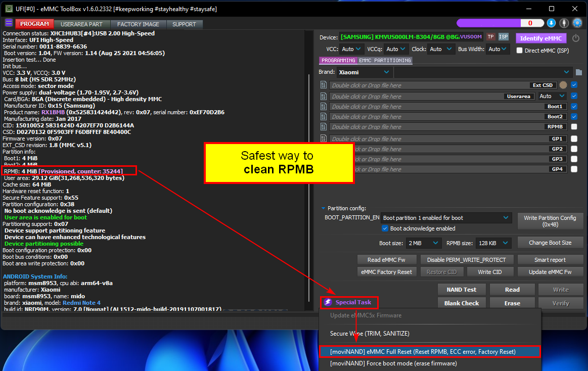Click the USB connection icon
The height and width of the screenshot is (371, 588).
[x=564, y=23]
